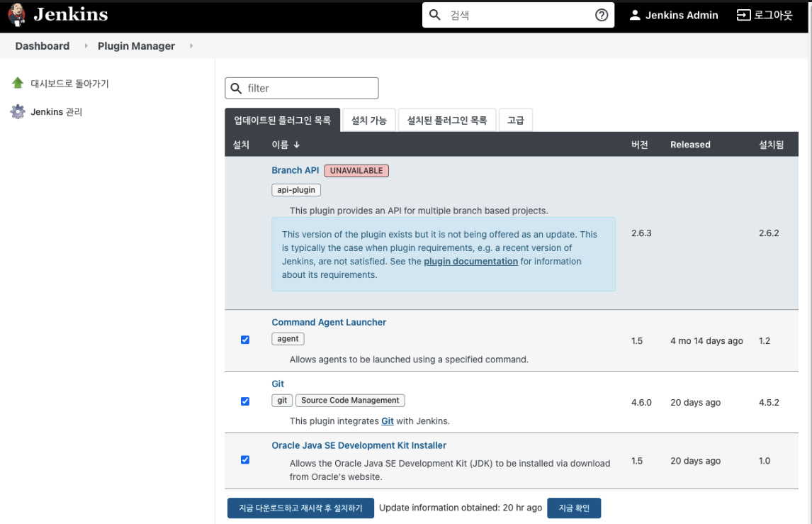Uncheck the Git plugin checkbox
The image size is (812, 524).
245,401
